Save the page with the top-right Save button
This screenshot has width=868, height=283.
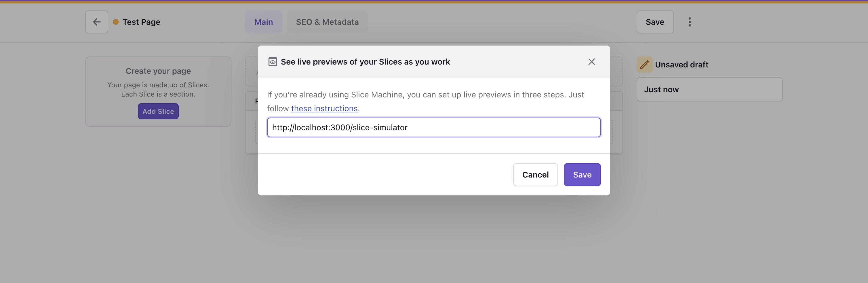[655, 22]
